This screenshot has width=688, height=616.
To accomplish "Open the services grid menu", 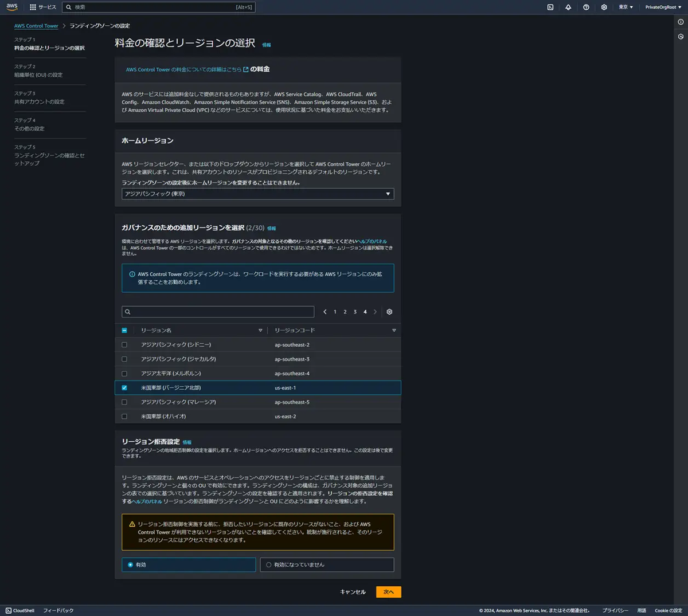I will point(43,7).
